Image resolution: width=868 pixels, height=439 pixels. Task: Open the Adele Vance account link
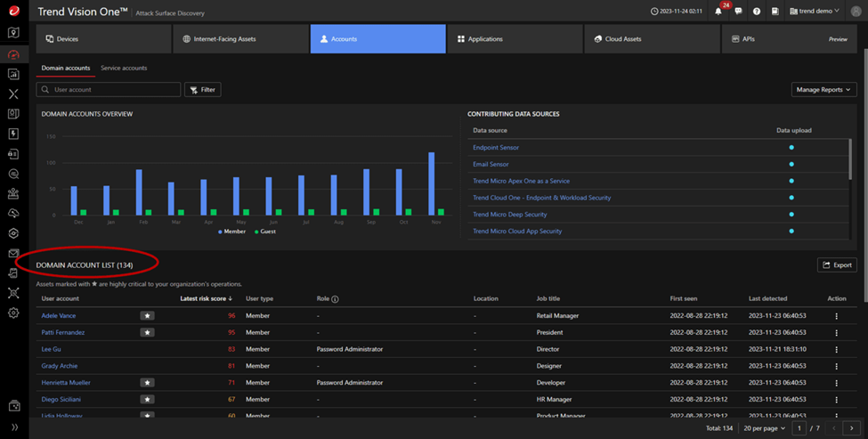[x=59, y=315]
